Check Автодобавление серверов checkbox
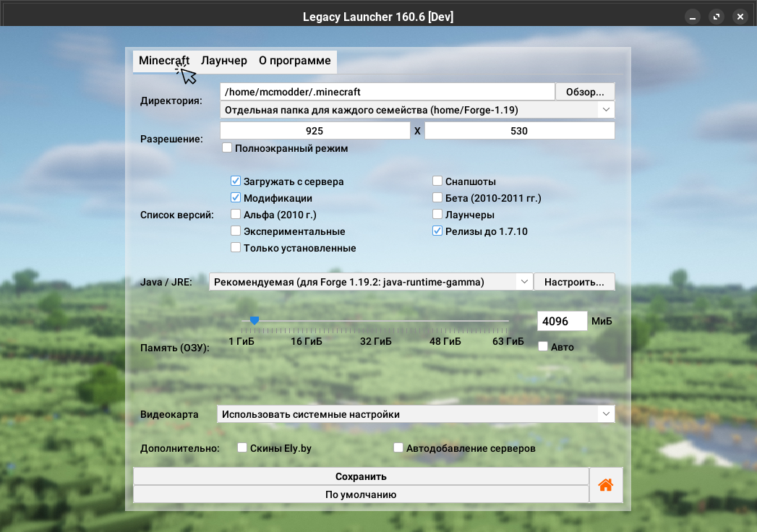This screenshot has height=532, width=757. [x=398, y=447]
